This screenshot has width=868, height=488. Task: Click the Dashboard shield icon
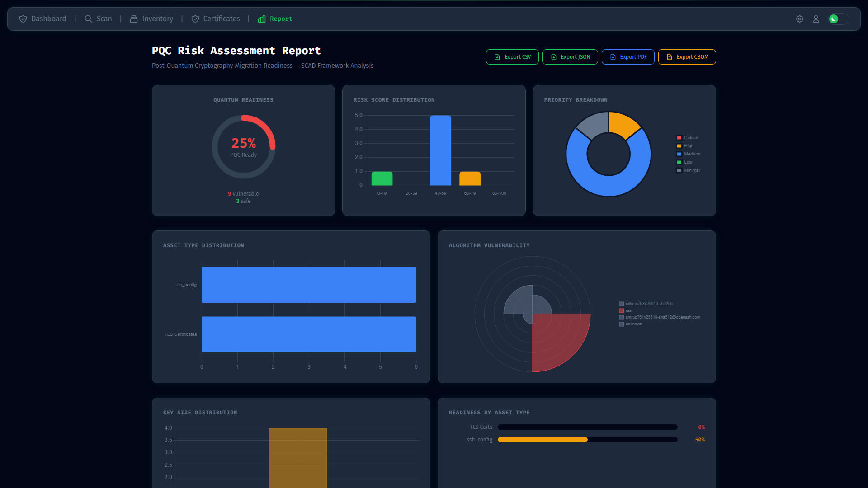point(23,19)
